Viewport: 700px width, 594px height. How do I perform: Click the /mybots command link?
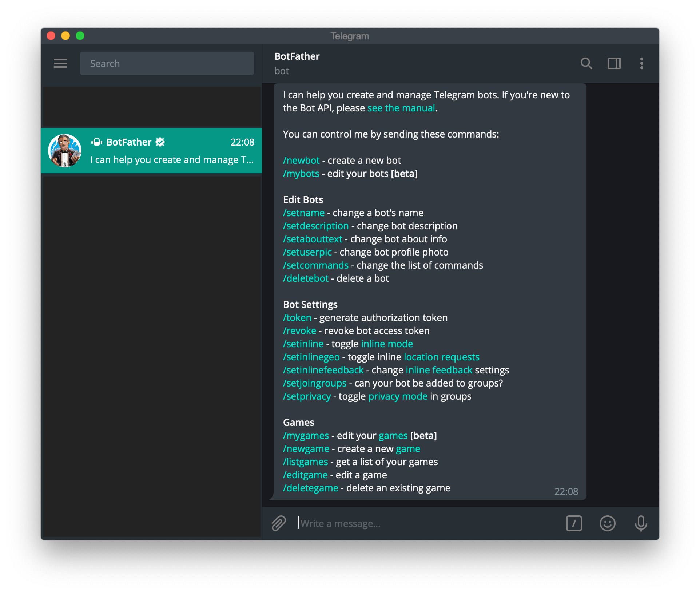click(x=301, y=174)
